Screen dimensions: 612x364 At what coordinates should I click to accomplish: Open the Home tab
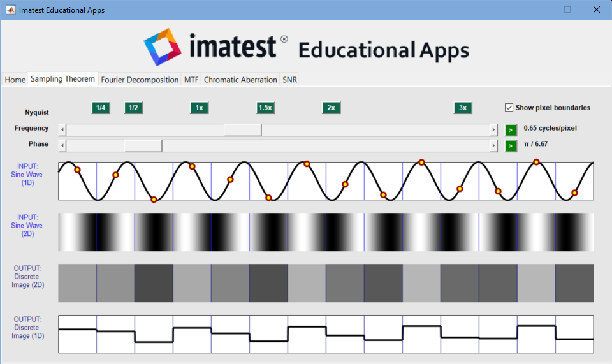[x=15, y=80]
